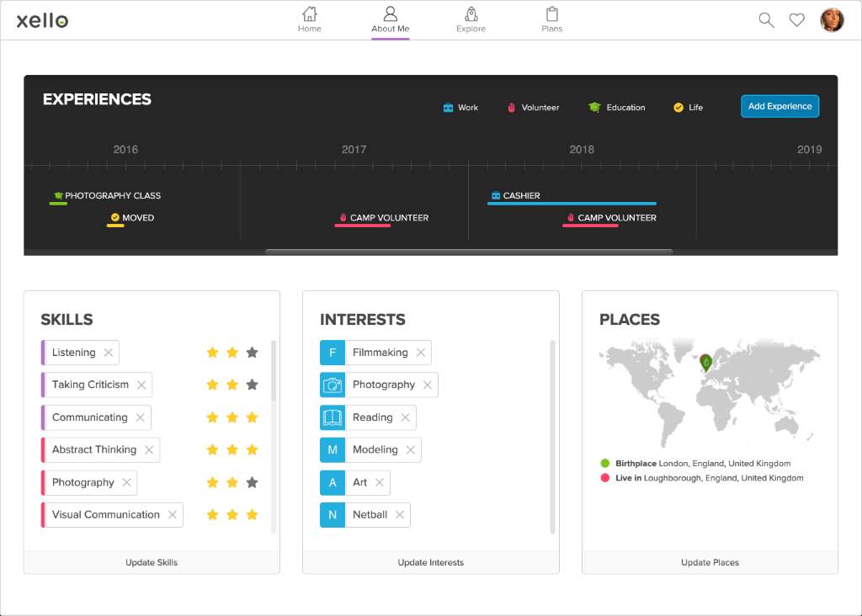Screen dimensions: 862x616
Task: Open Home from the top navigation
Action: [x=309, y=19]
